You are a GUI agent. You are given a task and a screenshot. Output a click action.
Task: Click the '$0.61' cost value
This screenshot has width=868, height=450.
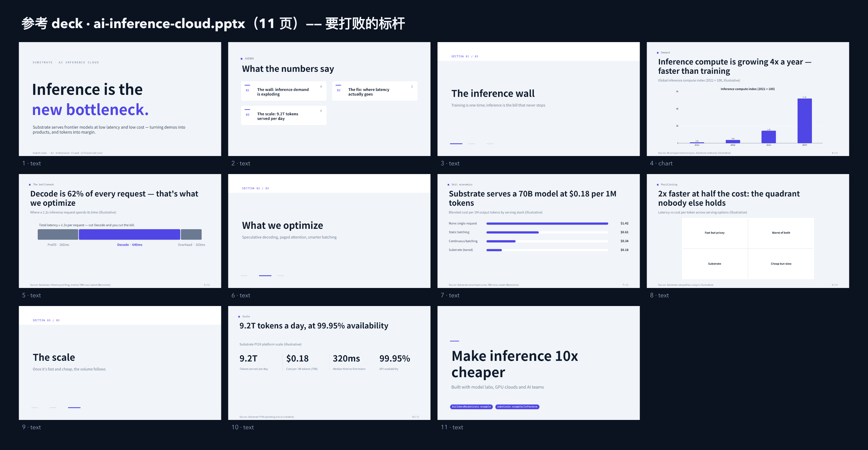[x=624, y=232]
